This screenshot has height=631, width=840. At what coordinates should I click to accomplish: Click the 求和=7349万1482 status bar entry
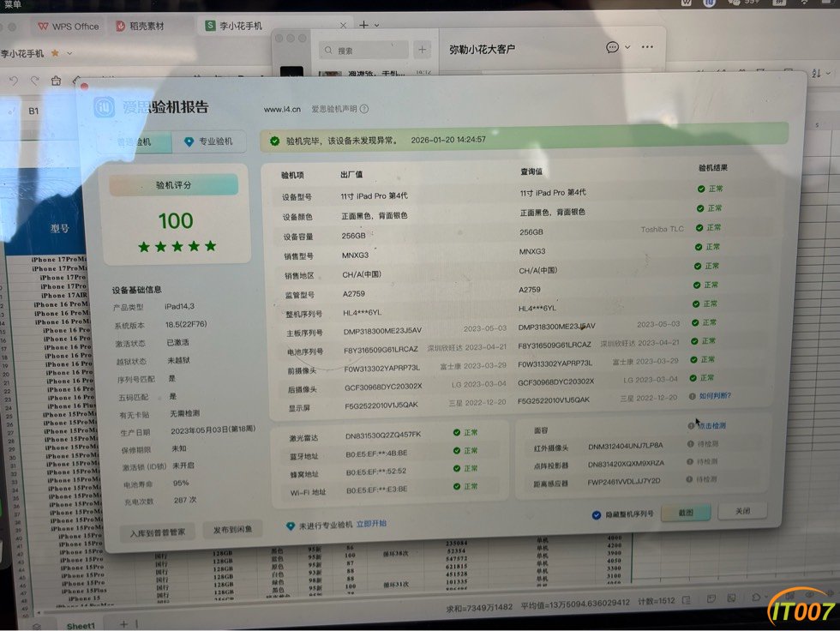coord(479,607)
